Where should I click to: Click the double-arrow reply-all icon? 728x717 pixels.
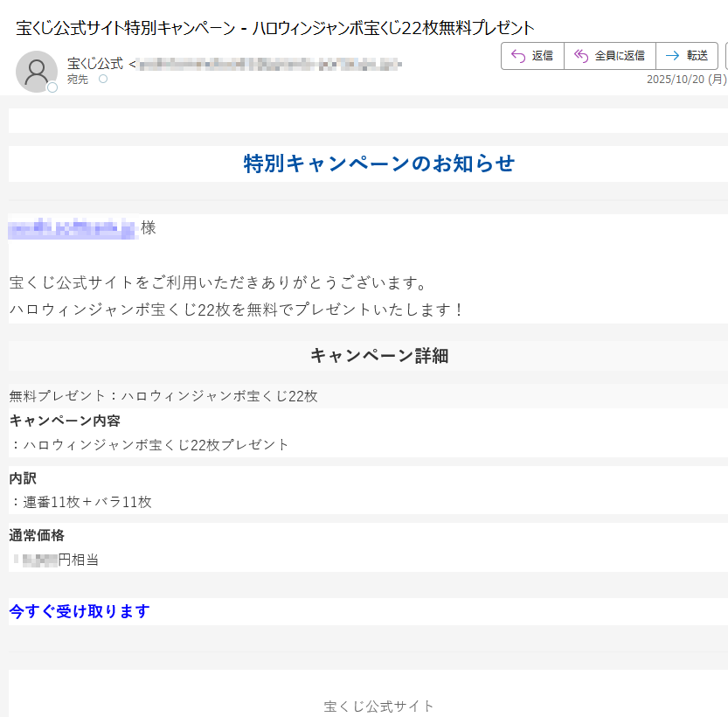pos(580,55)
